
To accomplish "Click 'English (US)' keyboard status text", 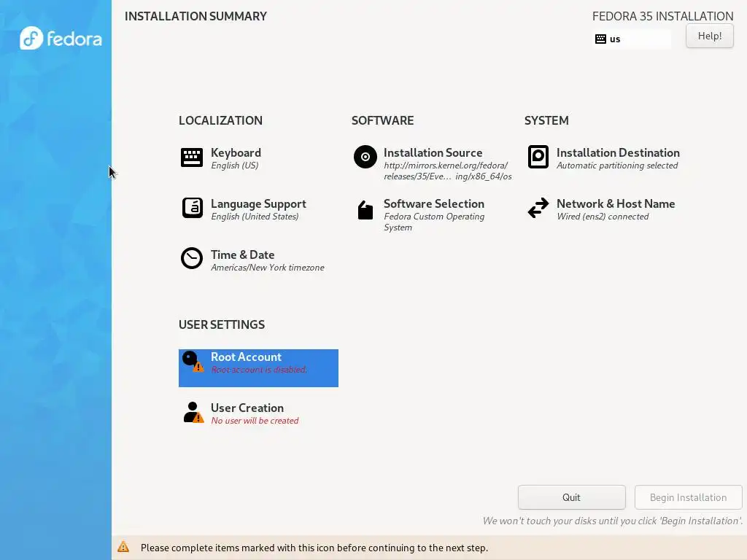I will click(235, 166).
